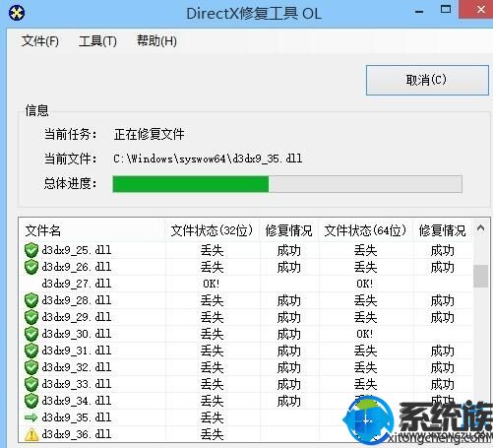This screenshot has width=493, height=448.
Task: Maximize the DirectX repair tool window
Action: coord(446,10)
